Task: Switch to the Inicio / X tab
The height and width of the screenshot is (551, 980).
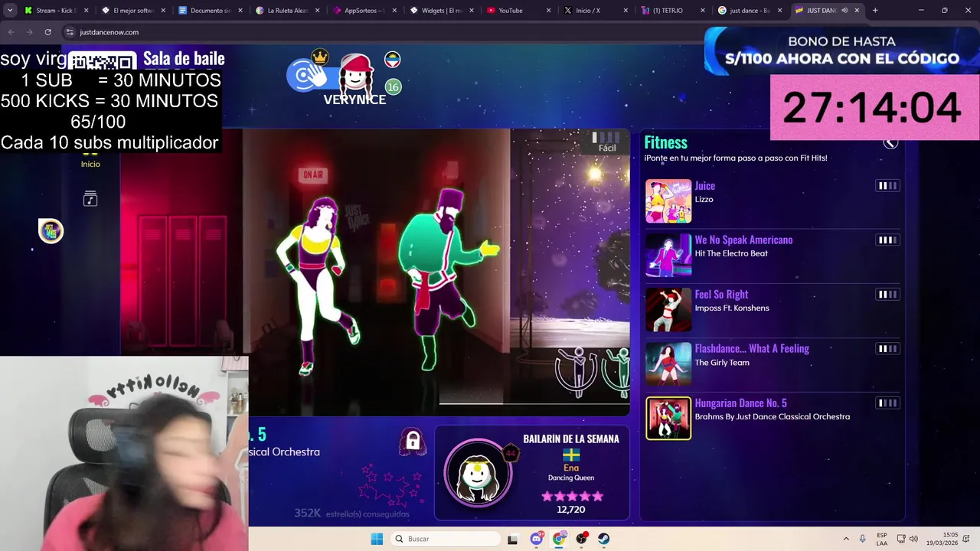Action: pos(595,11)
